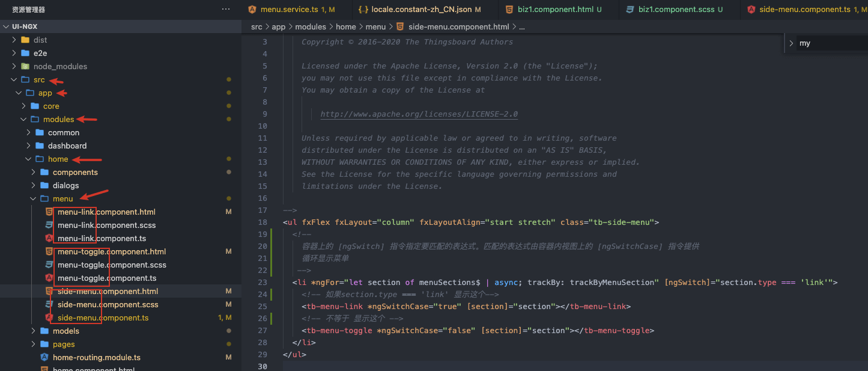Screen dimensions: 868x371
Task: Collapse the app folder chevron
Action: coord(19,93)
